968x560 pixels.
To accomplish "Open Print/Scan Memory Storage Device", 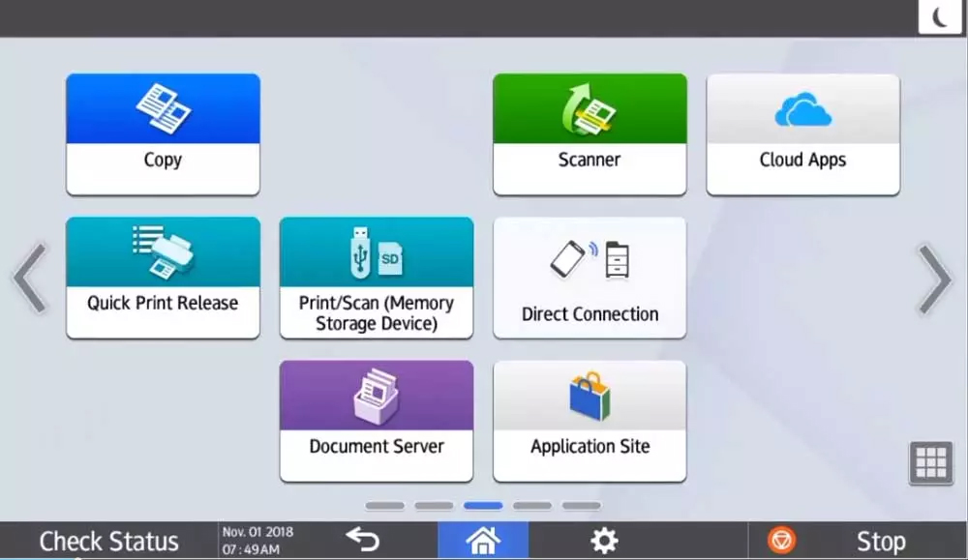I will [x=377, y=277].
